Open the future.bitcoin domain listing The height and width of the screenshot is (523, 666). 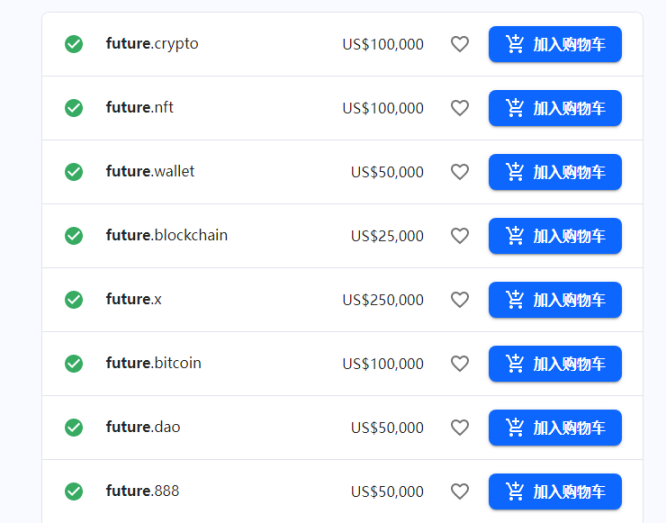coord(153,364)
